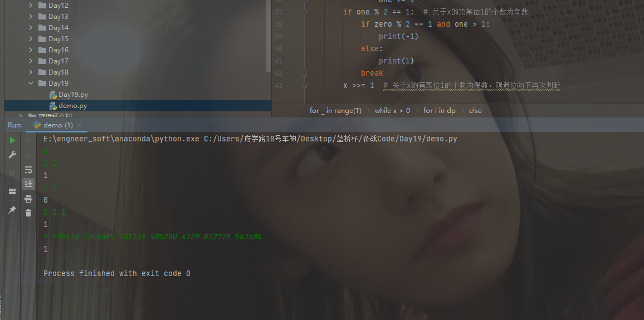This screenshot has width=644, height=320.
Task: Toggle soft-wrap in Run console
Action: (x=28, y=169)
